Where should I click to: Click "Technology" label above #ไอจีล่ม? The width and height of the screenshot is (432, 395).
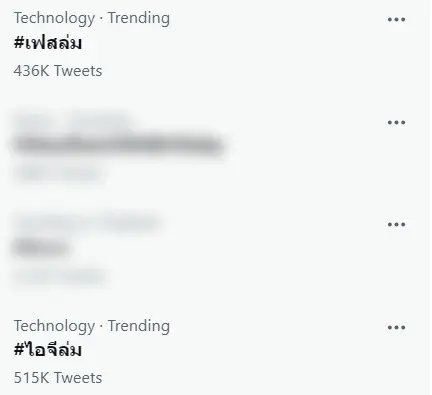[54, 326]
